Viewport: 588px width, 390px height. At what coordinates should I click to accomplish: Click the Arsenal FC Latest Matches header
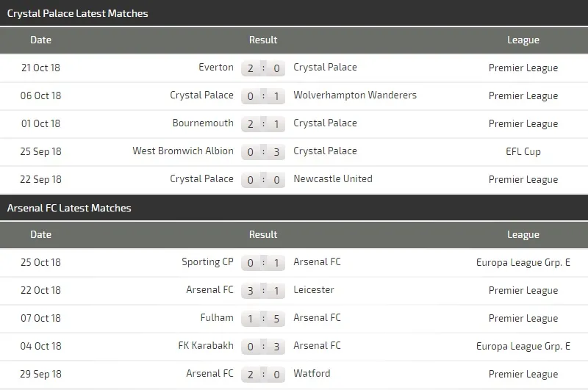click(x=69, y=209)
